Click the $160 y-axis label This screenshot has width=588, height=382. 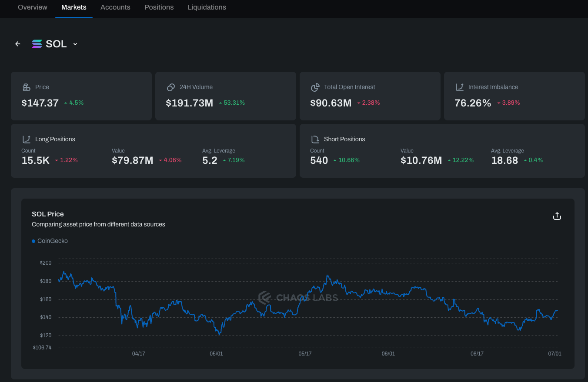(x=46, y=299)
